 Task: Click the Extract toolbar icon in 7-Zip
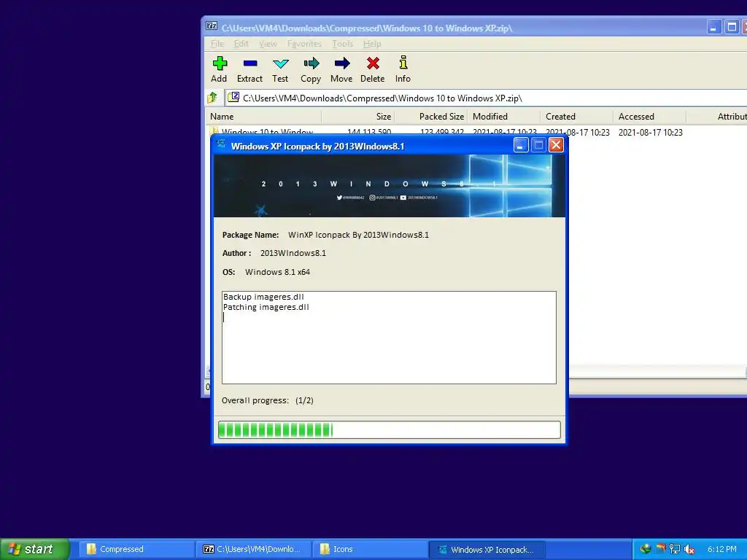pyautogui.click(x=249, y=69)
